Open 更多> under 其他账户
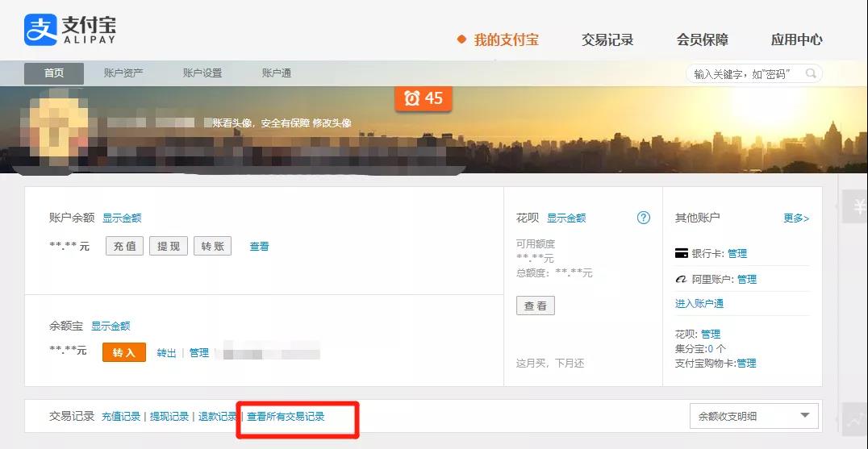This screenshot has height=449, width=868. point(796,218)
